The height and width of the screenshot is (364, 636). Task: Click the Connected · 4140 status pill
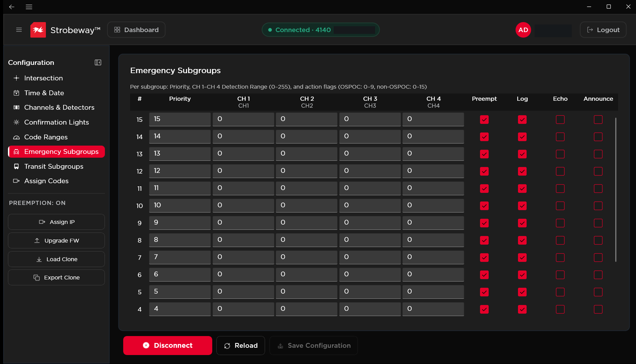pos(321,30)
